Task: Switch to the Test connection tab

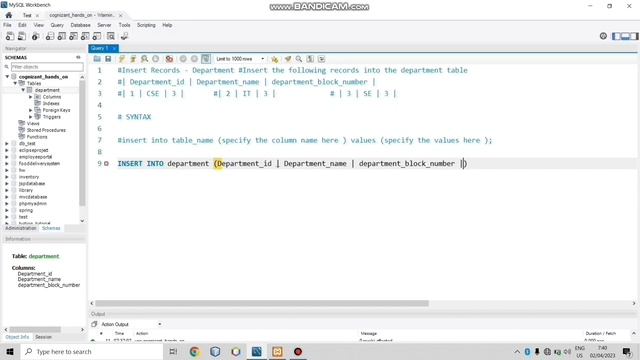Action: pyautogui.click(x=27, y=15)
